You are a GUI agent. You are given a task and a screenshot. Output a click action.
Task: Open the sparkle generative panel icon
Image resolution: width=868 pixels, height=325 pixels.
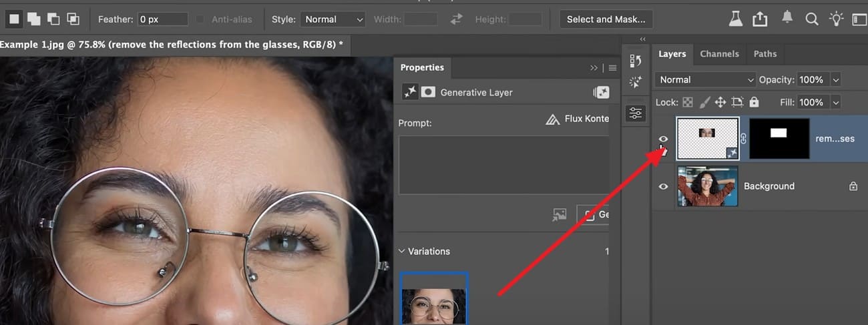pos(635,82)
